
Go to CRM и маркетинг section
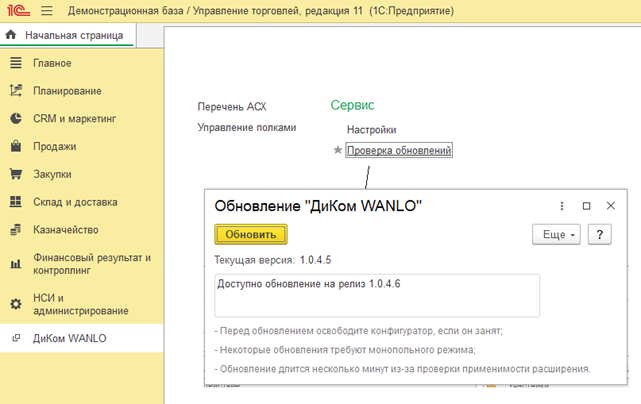(75, 118)
